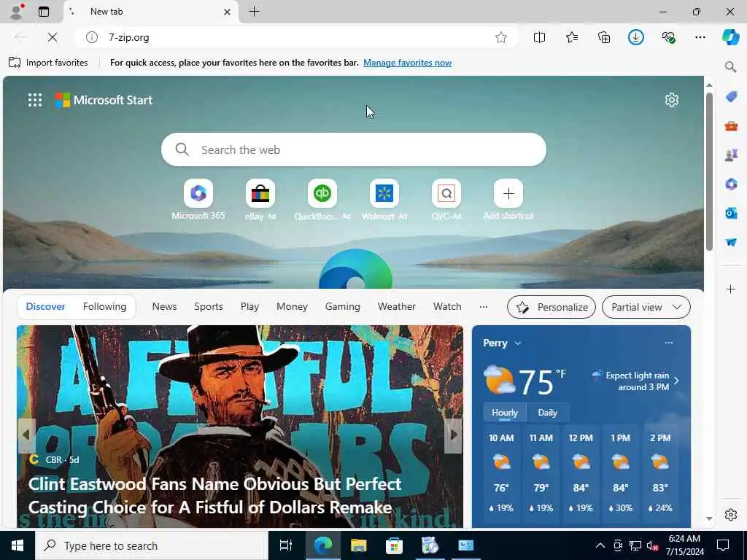Open Watch category
Screen dimensions: 747x560
pyautogui.click(x=447, y=307)
